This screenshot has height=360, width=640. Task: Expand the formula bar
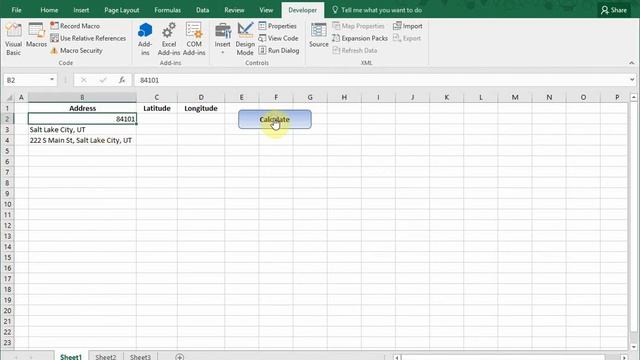click(632, 80)
